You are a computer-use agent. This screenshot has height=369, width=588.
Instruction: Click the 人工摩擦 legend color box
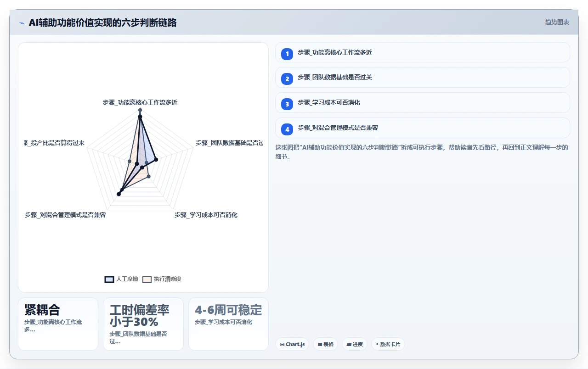pos(109,279)
